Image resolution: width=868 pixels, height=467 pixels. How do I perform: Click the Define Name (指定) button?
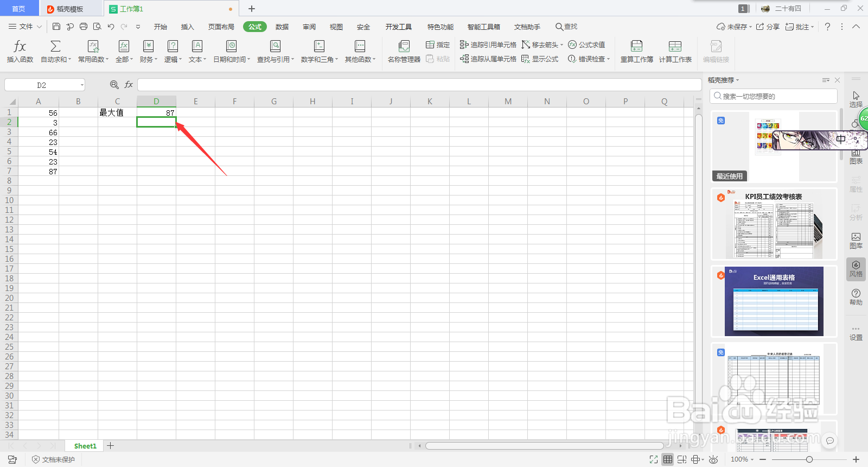[x=438, y=45]
